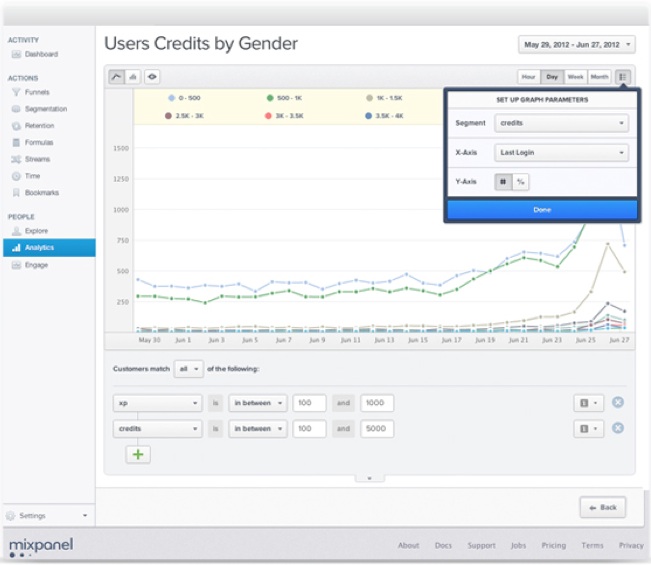Click the Back button

click(x=603, y=507)
